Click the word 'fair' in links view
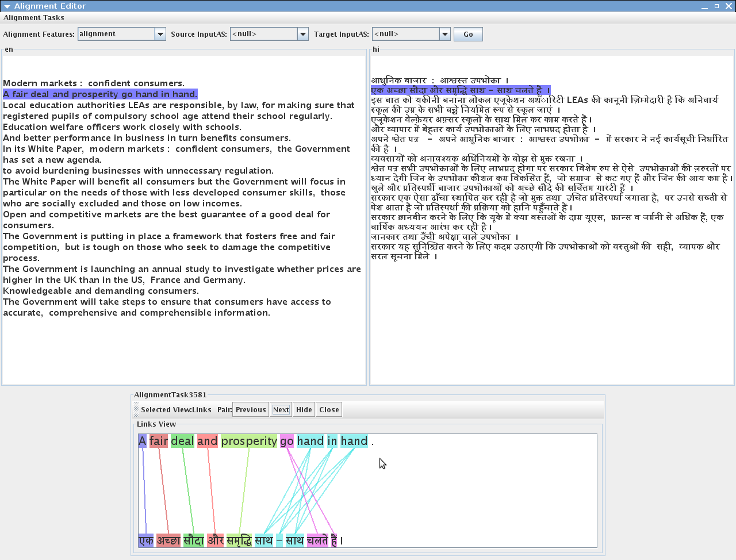The image size is (736, 560). point(158,442)
